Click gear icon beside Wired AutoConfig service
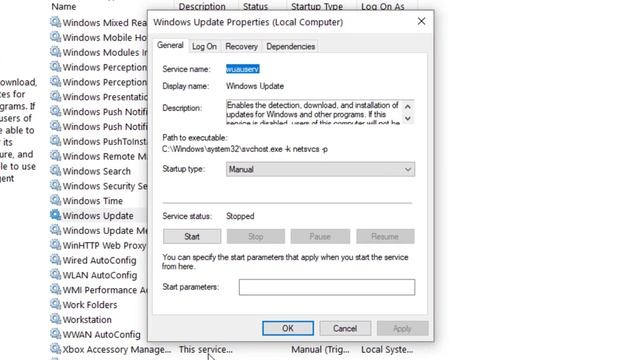This screenshot has height=360, width=640. pos(55,259)
